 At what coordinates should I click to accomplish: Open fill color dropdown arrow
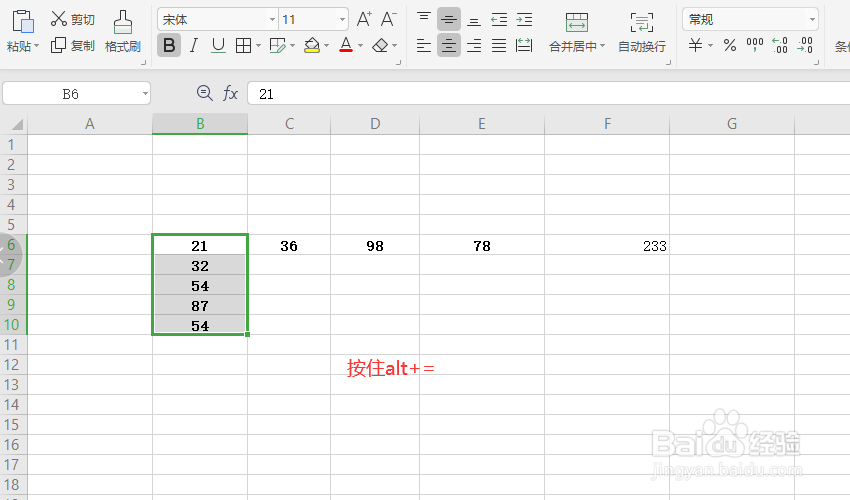326,46
